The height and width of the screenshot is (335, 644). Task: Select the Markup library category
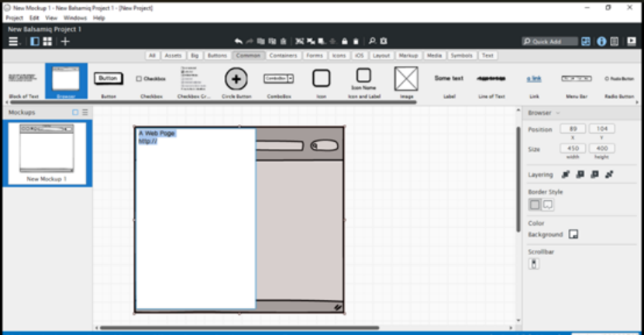[408, 56]
